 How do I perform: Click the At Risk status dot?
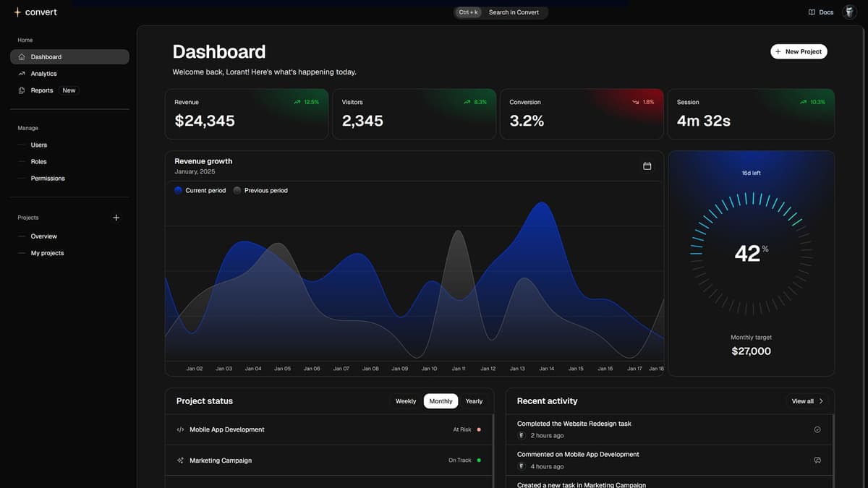click(x=480, y=429)
